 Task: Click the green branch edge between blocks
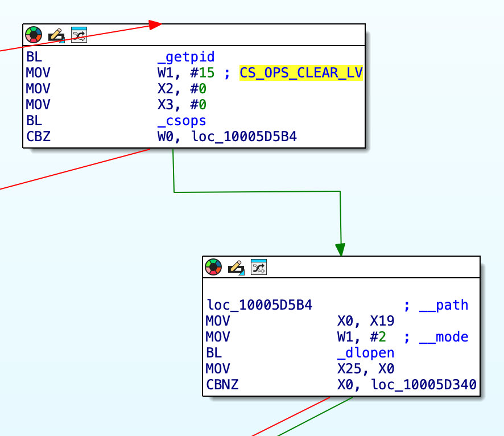(x=256, y=192)
